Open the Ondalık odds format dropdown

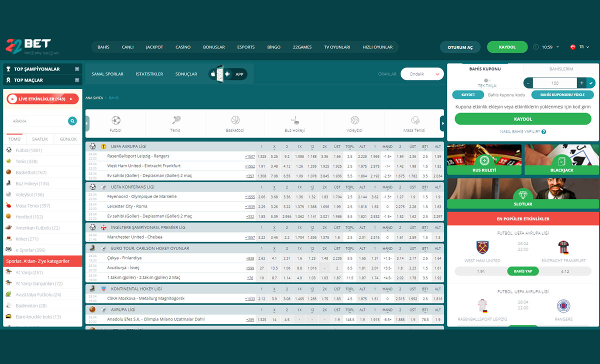422,74
